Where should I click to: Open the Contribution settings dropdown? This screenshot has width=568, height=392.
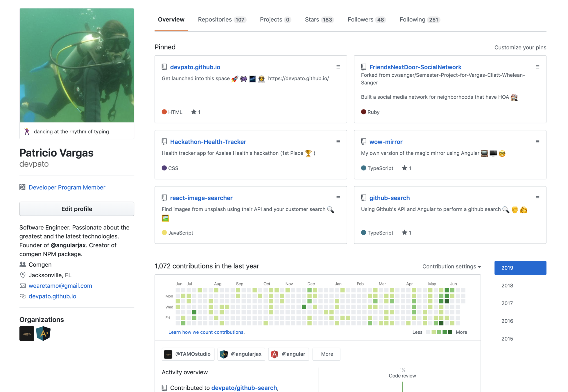coord(451,267)
